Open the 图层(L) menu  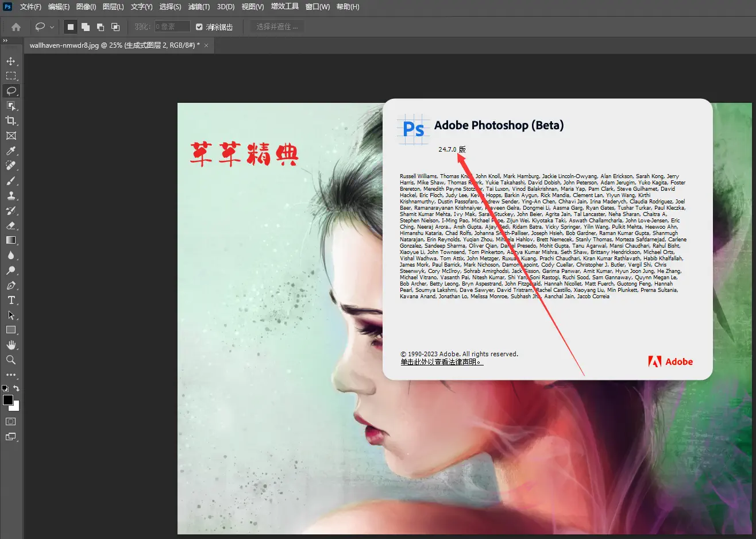(113, 7)
